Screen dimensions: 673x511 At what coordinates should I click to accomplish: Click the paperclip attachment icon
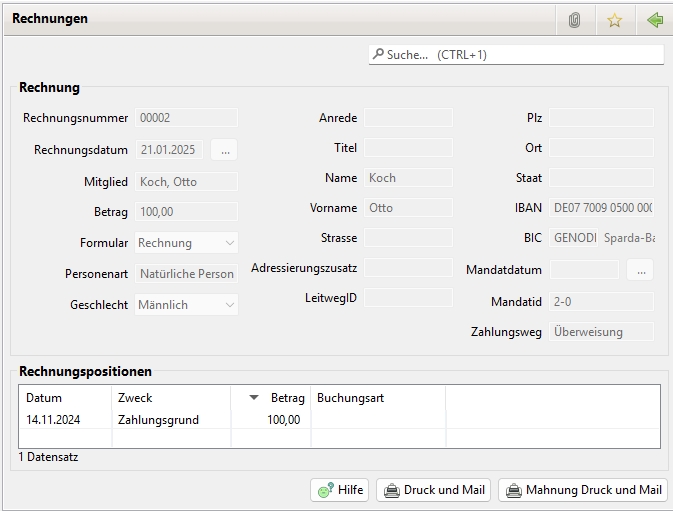(x=574, y=20)
